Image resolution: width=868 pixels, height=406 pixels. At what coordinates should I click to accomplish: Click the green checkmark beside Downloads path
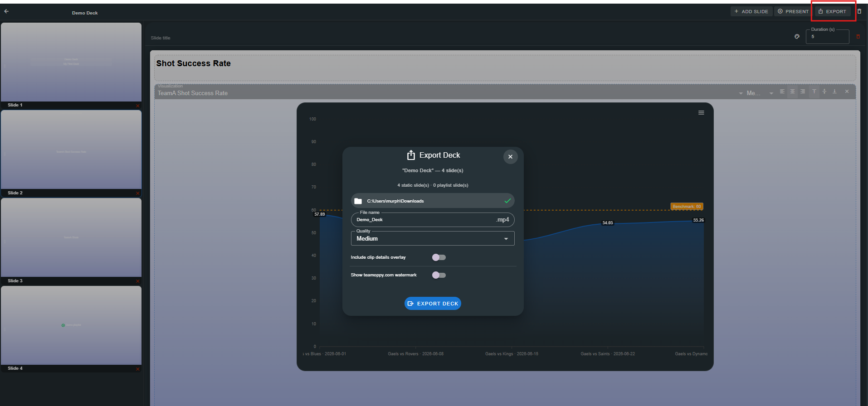pos(507,201)
